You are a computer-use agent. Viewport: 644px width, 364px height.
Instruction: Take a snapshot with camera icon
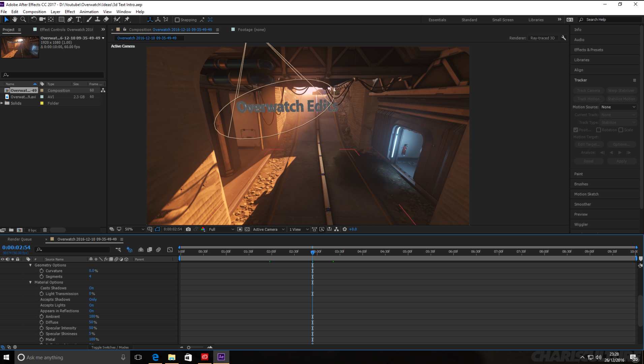pos(188,229)
